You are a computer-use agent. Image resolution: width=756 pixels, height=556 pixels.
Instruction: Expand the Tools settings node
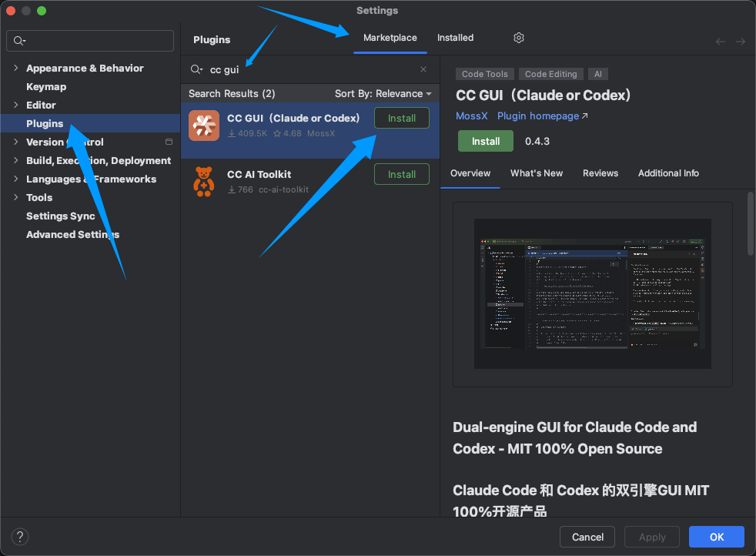click(x=16, y=197)
